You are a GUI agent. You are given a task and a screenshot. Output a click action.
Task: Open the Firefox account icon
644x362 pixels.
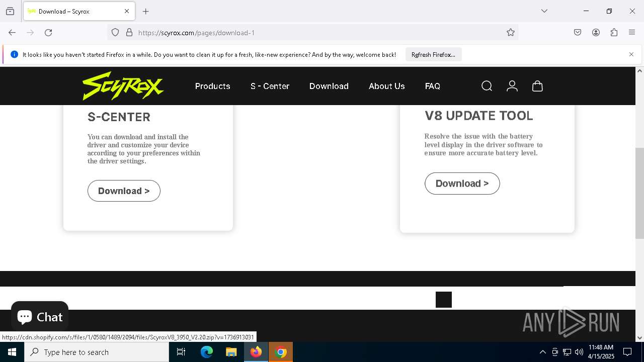pos(596,33)
